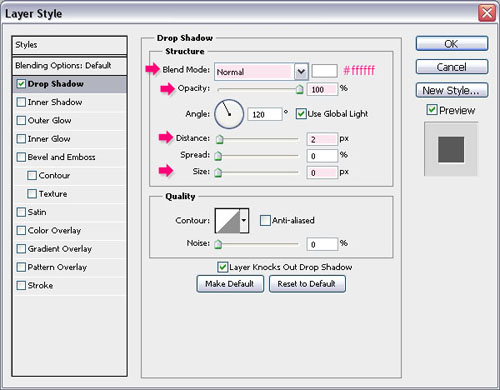Image resolution: width=500 pixels, height=390 pixels.
Task: Open the Contour picker dropdown arrow
Action: [244, 221]
